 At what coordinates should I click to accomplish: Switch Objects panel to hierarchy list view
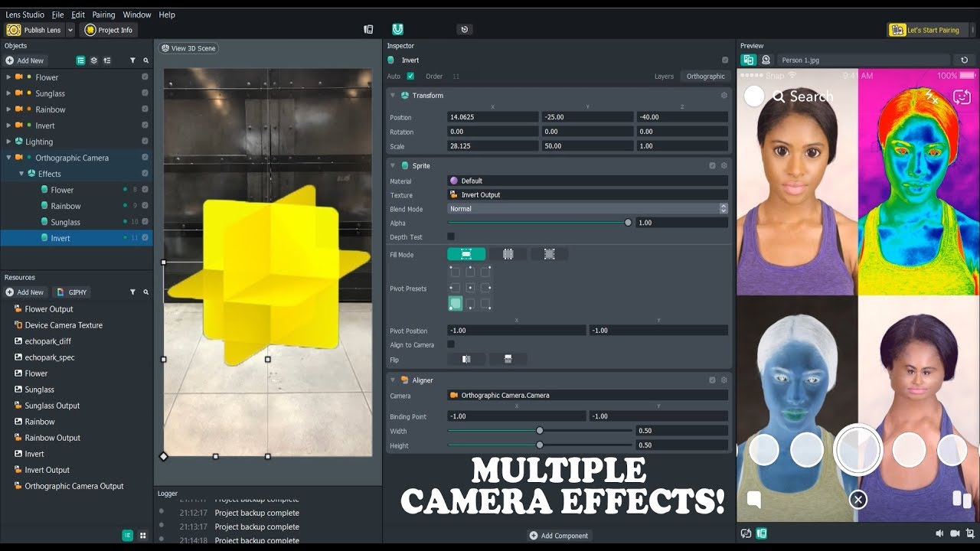point(80,60)
